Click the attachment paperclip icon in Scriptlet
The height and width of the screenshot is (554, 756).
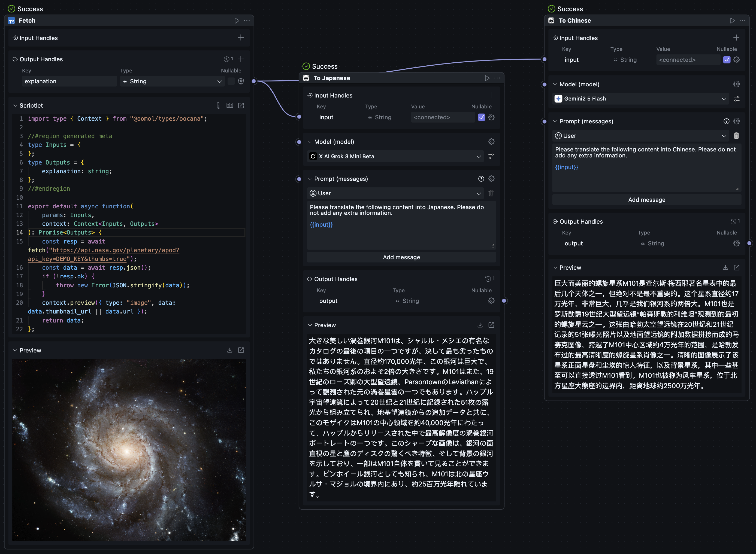219,105
